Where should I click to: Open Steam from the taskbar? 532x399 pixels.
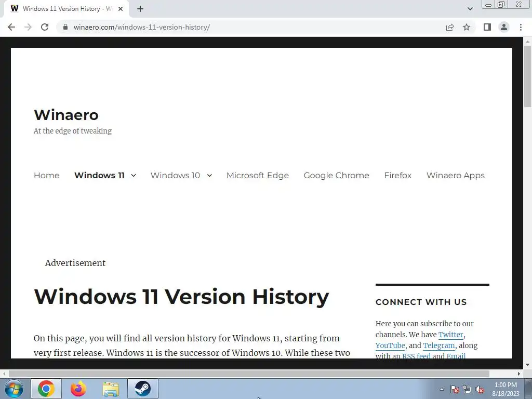click(x=143, y=389)
